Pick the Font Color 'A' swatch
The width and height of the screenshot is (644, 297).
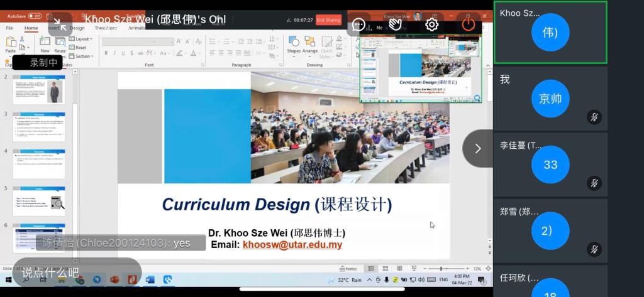tap(194, 53)
